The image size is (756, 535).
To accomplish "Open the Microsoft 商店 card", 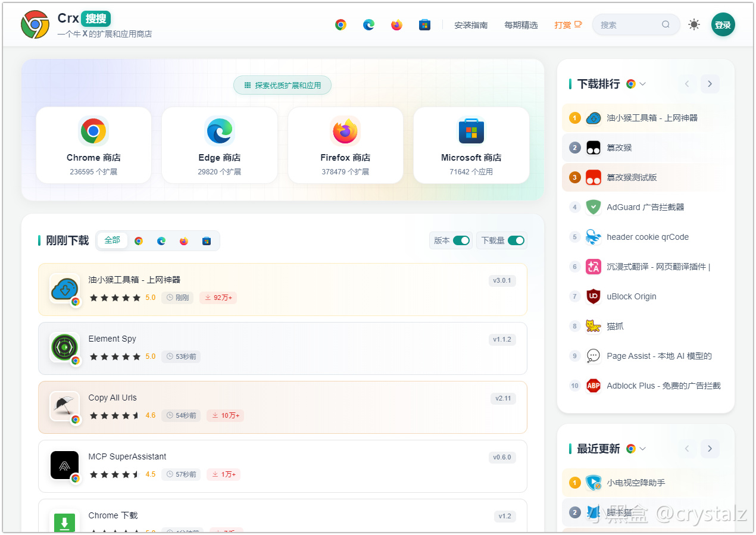I will pyautogui.click(x=471, y=145).
